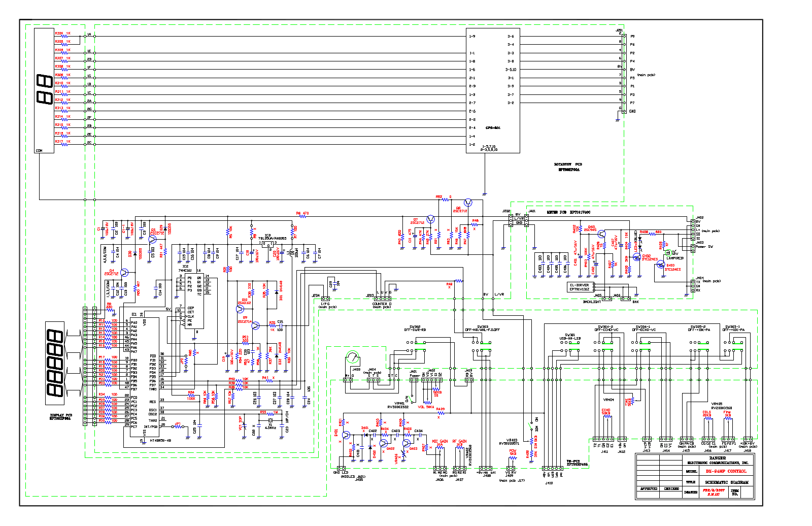
Task: Click the D29 1SS355 diode symbol
Action: [x=165, y=229]
